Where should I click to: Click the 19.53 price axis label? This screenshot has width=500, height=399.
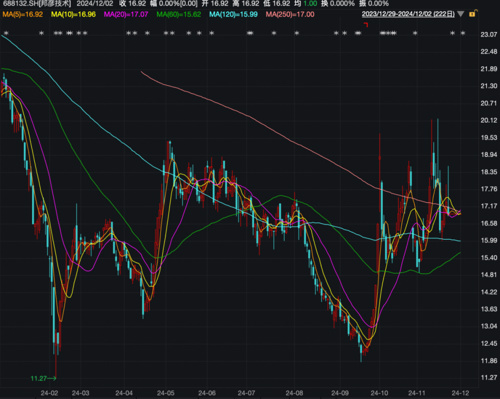489,137
